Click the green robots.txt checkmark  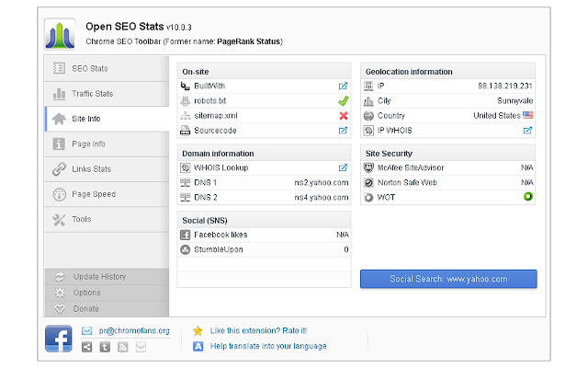pos(343,100)
